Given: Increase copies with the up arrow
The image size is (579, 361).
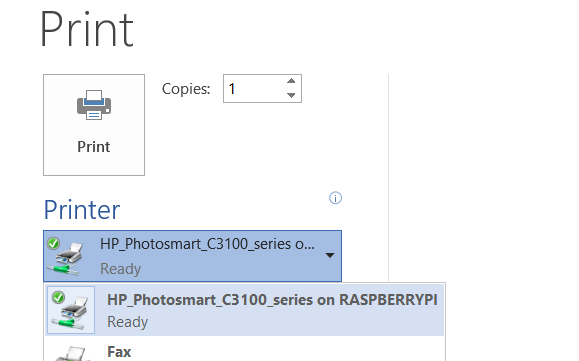Looking at the screenshot, I should point(291,81).
